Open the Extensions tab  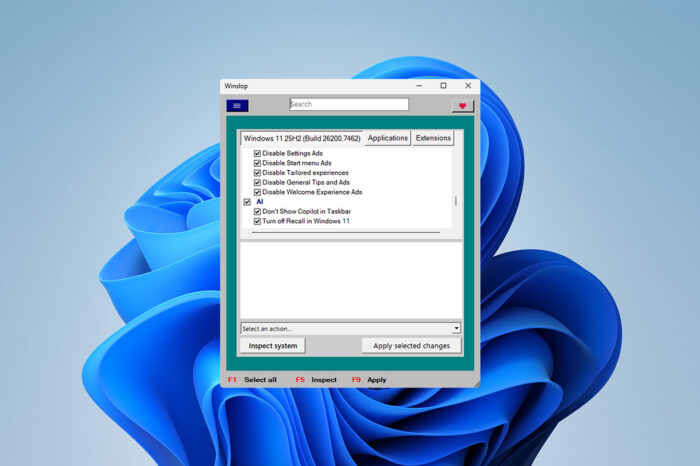[x=433, y=138]
